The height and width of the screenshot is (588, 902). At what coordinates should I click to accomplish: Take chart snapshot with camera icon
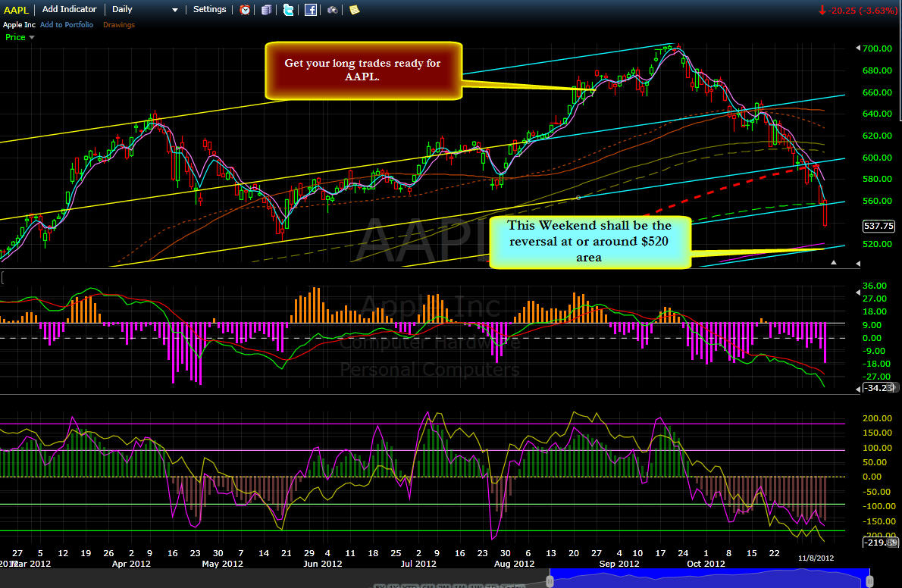[333, 10]
